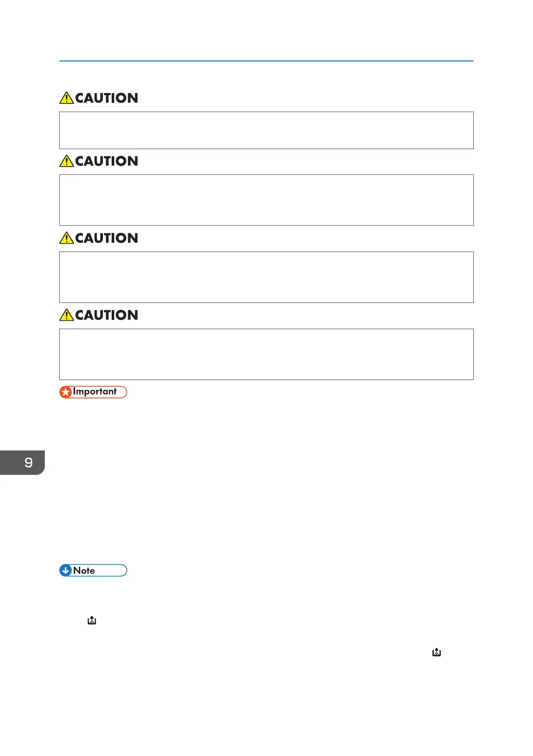Click the first CAUTION heading text
The image size is (533, 756).
[x=106, y=98]
